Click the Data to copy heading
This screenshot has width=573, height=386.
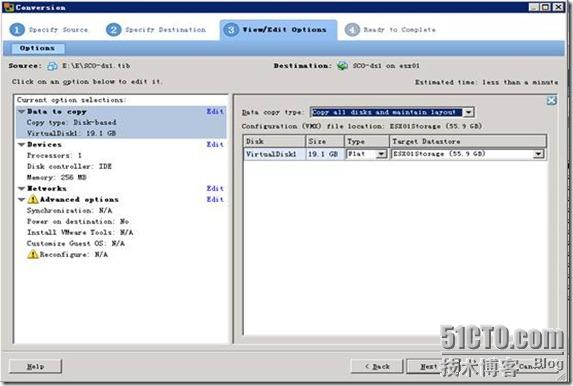point(57,111)
